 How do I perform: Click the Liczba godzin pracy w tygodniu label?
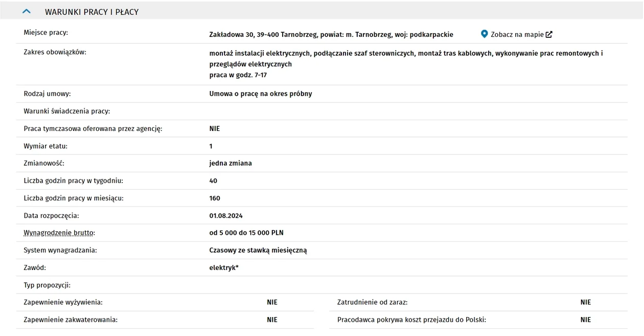tap(74, 181)
